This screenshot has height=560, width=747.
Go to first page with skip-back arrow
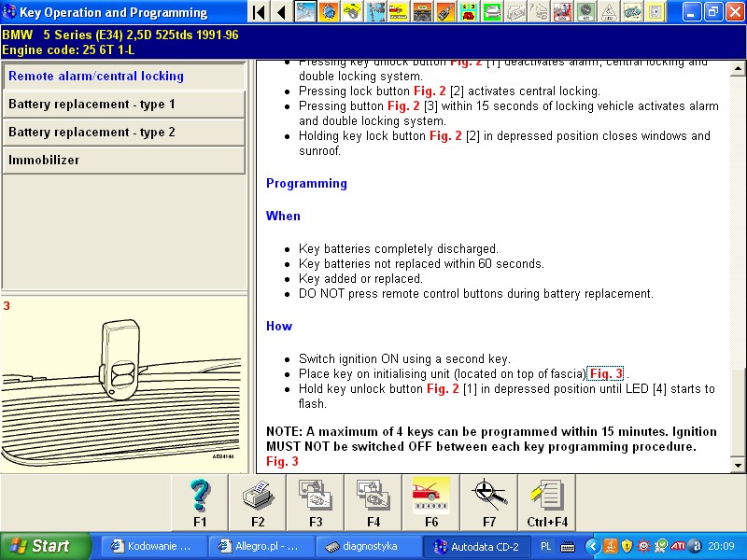coord(259,12)
